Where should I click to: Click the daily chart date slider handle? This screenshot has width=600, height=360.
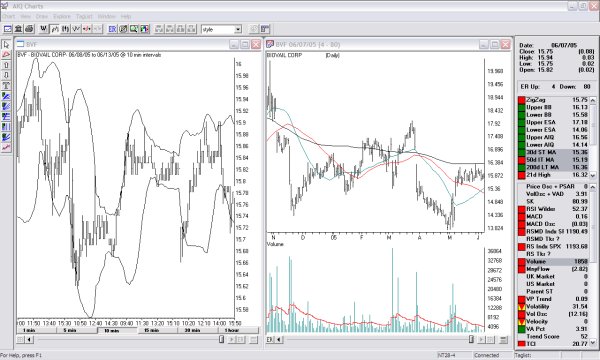(x=471, y=339)
